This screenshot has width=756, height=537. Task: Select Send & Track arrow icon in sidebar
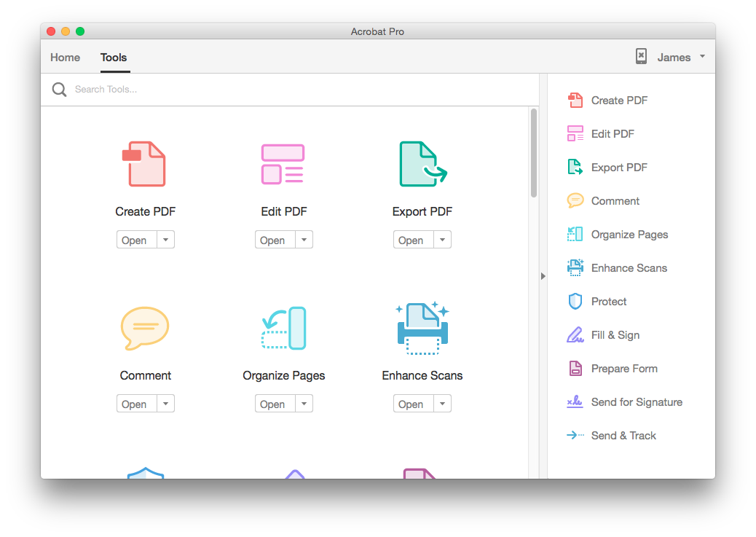pos(575,435)
